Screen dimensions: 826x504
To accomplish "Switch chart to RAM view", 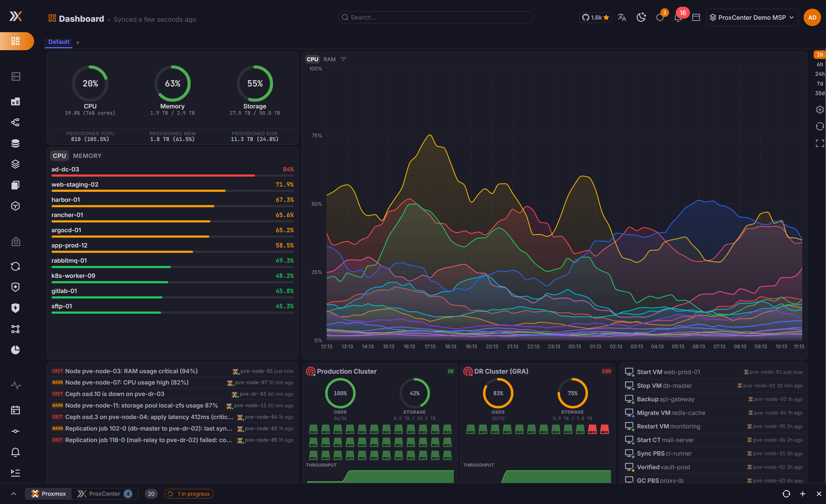I will tap(329, 59).
